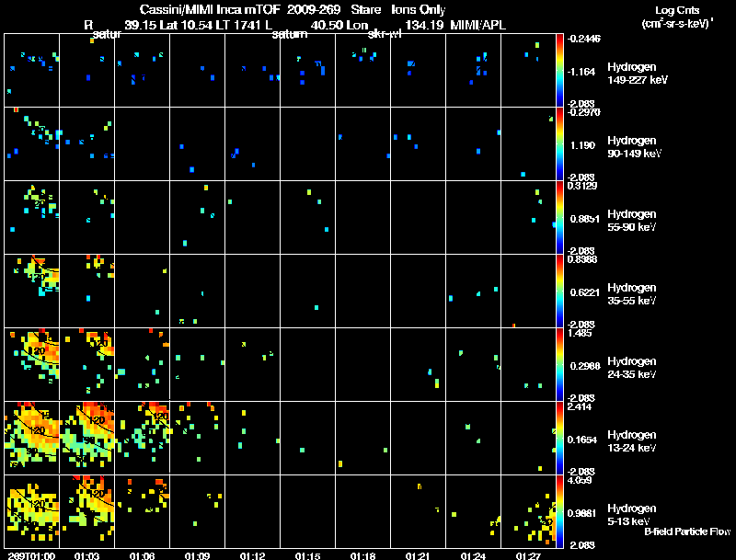Click the 0.9881 colorbar value

[x=582, y=514]
